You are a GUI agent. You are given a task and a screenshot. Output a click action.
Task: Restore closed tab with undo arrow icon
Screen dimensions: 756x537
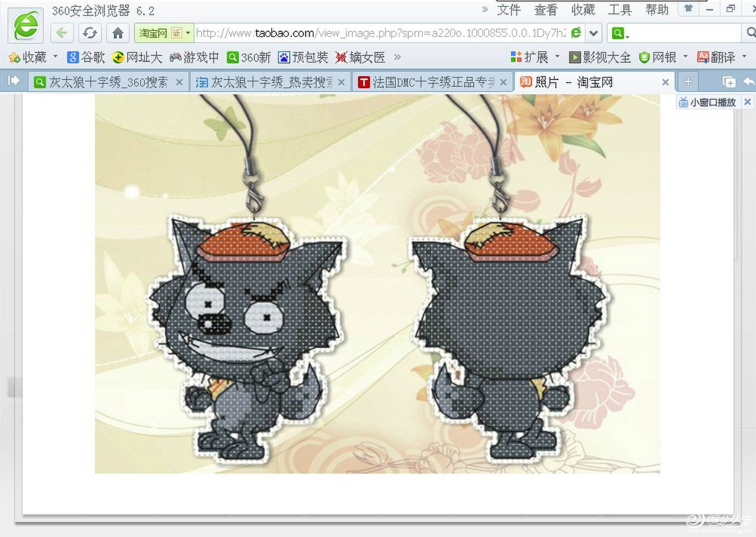point(749,82)
